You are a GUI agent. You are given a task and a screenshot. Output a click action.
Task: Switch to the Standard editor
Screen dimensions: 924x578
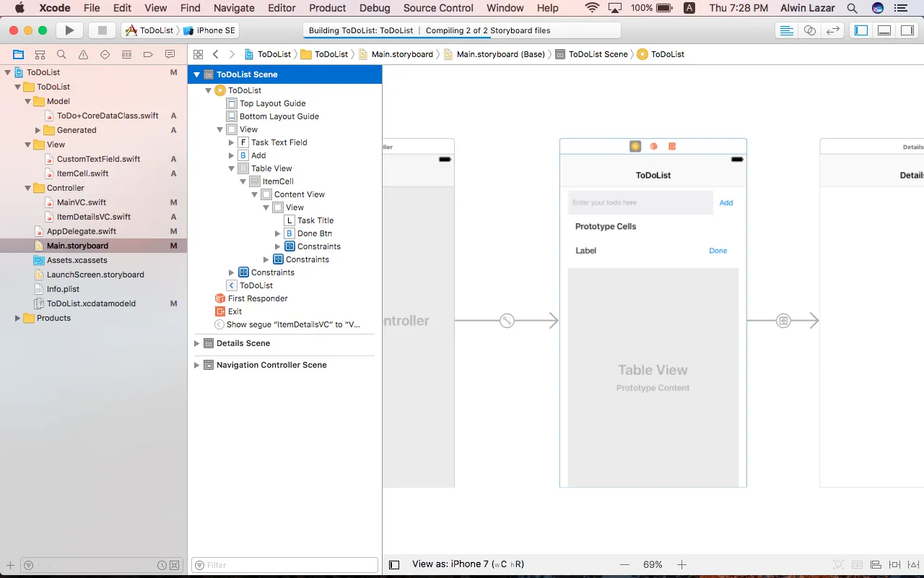787,30
